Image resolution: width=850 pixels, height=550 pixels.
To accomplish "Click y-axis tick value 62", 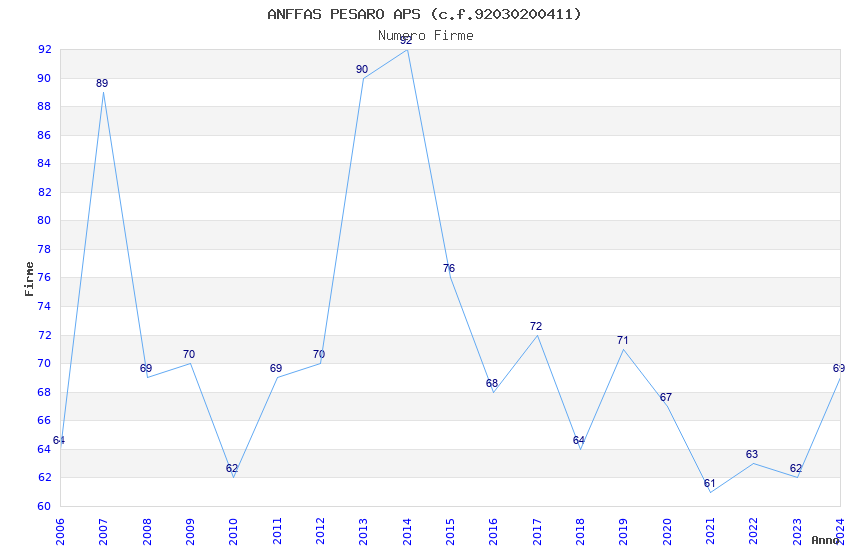I will pos(44,477).
